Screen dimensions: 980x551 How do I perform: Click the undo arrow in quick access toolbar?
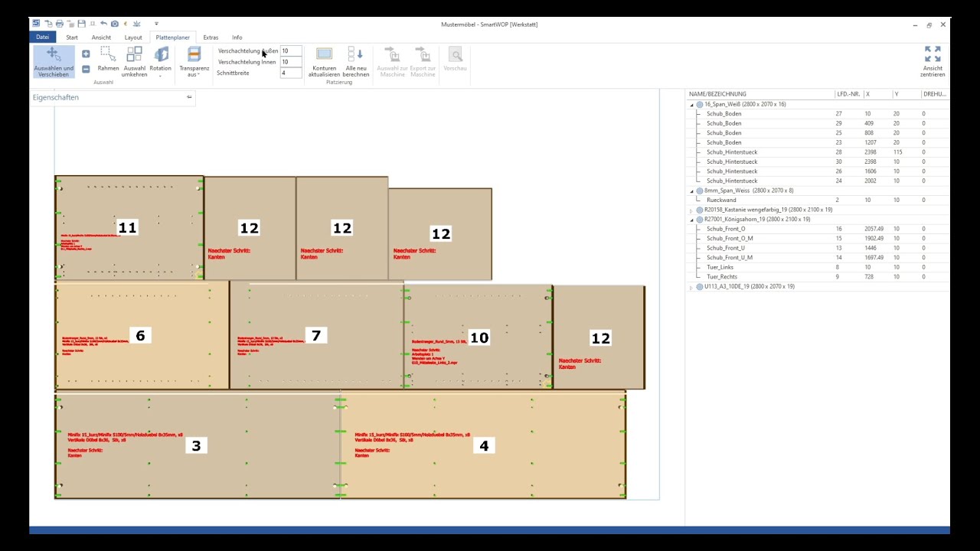pos(103,24)
